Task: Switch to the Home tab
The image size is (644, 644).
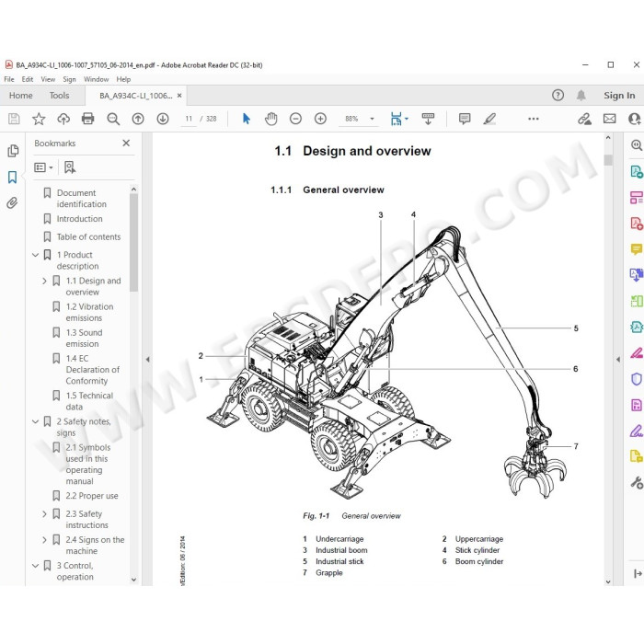Action: pyautogui.click(x=21, y=96)
